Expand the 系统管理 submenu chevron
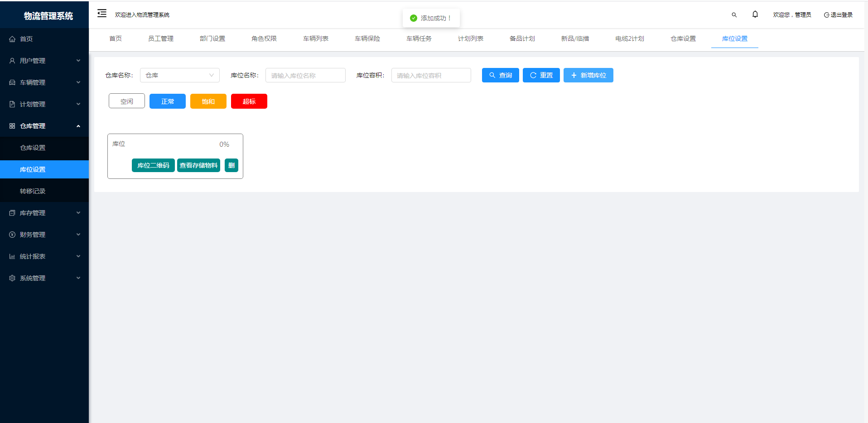This screenshot has width=868, height=423. pyautogui.click(x=78, y=278)
